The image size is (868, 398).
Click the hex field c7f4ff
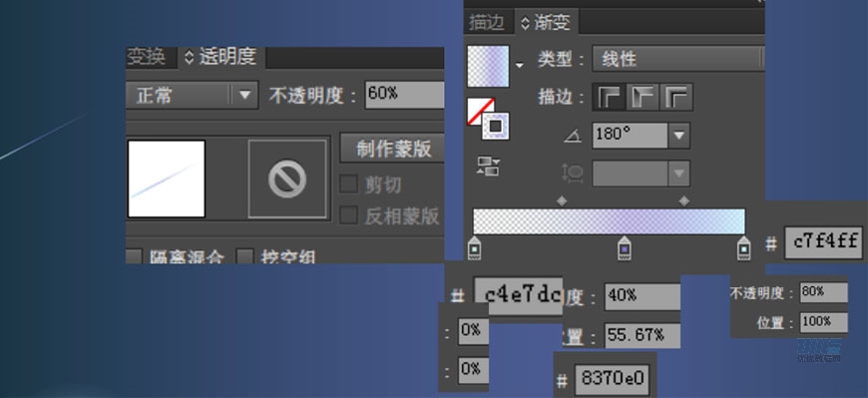823,242
